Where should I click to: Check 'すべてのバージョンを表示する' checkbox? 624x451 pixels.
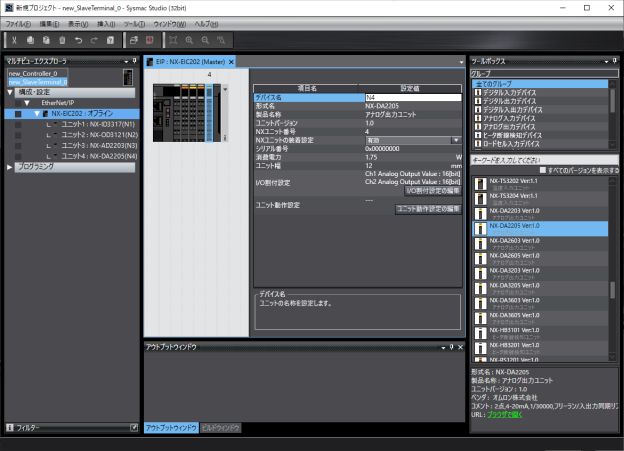543,170
